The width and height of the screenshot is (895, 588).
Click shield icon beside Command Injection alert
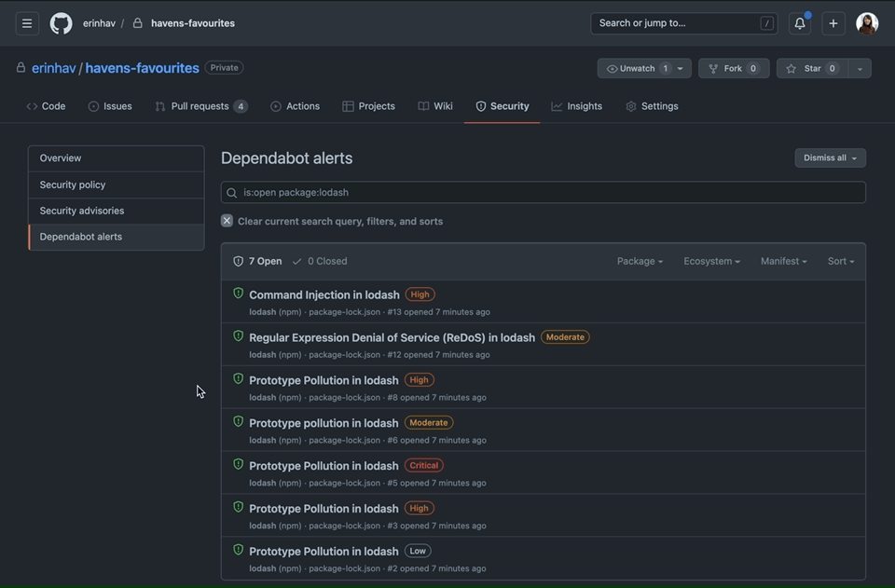click(x=238, y=294)
